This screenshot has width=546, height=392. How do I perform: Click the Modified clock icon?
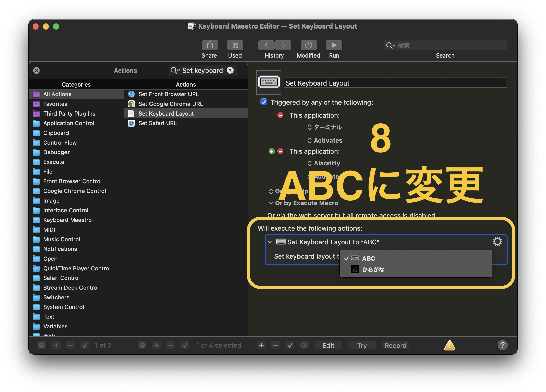tap(308, 45)
